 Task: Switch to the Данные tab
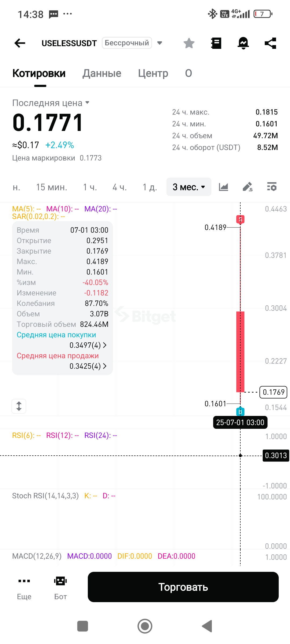click(102, 73)
